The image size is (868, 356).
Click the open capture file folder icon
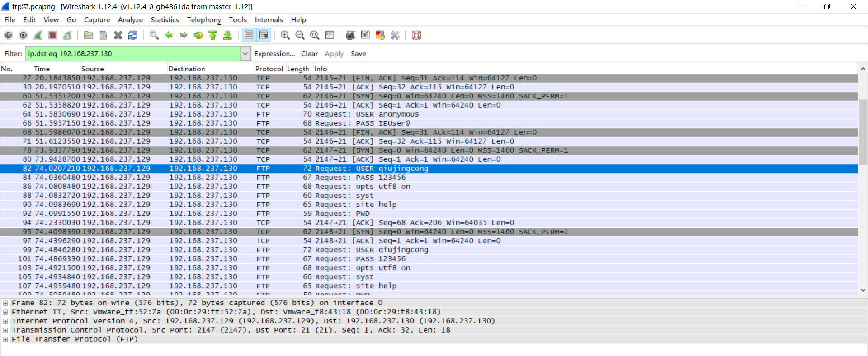pyautogui.click(x=89, y=35)
